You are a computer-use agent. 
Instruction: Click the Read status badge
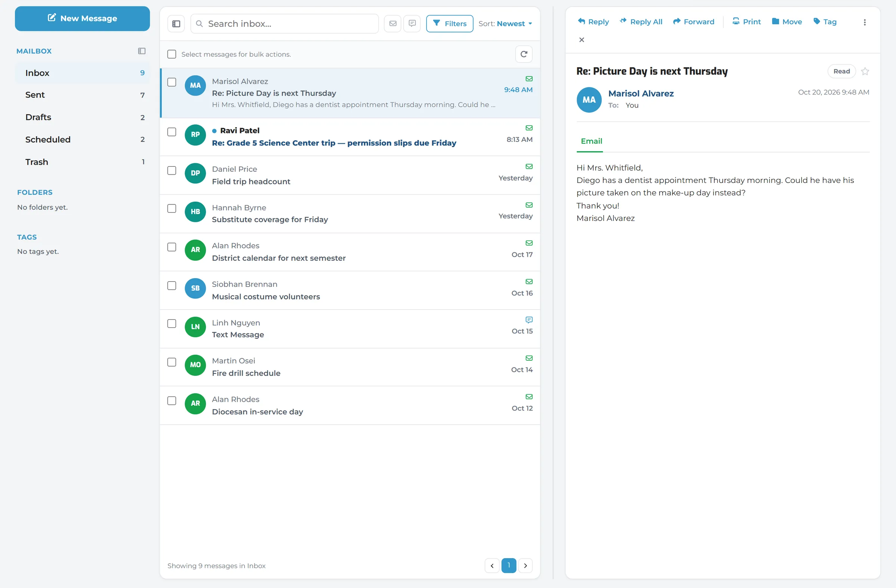click(841, 72)
